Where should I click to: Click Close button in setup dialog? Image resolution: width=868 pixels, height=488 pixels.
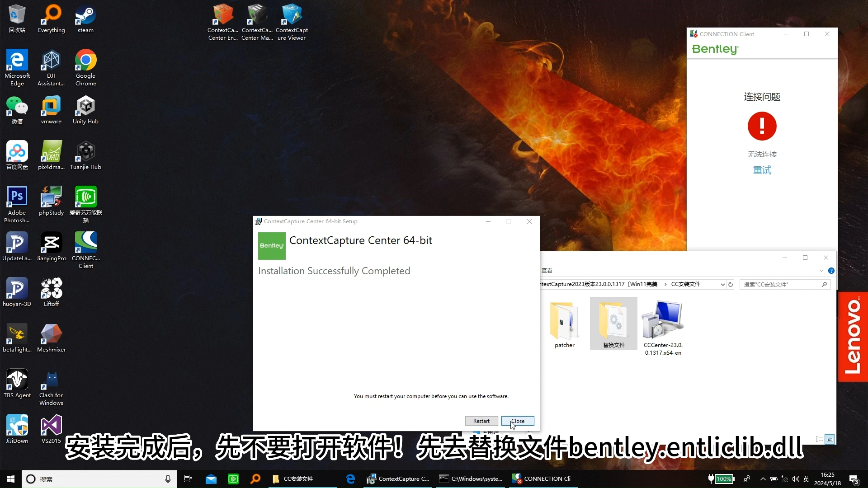tap(518, 421)
